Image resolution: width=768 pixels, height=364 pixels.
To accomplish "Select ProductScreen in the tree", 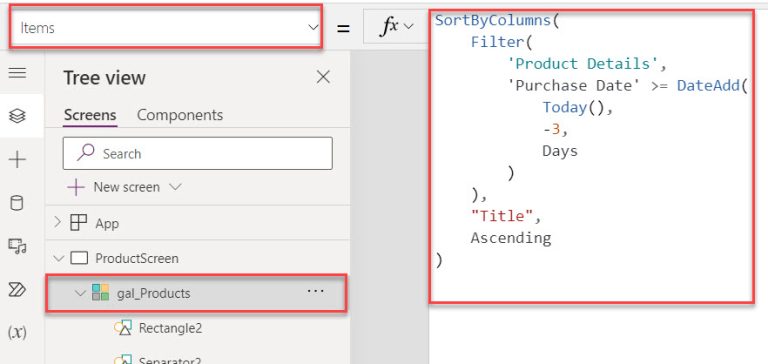I will point(137,258).
